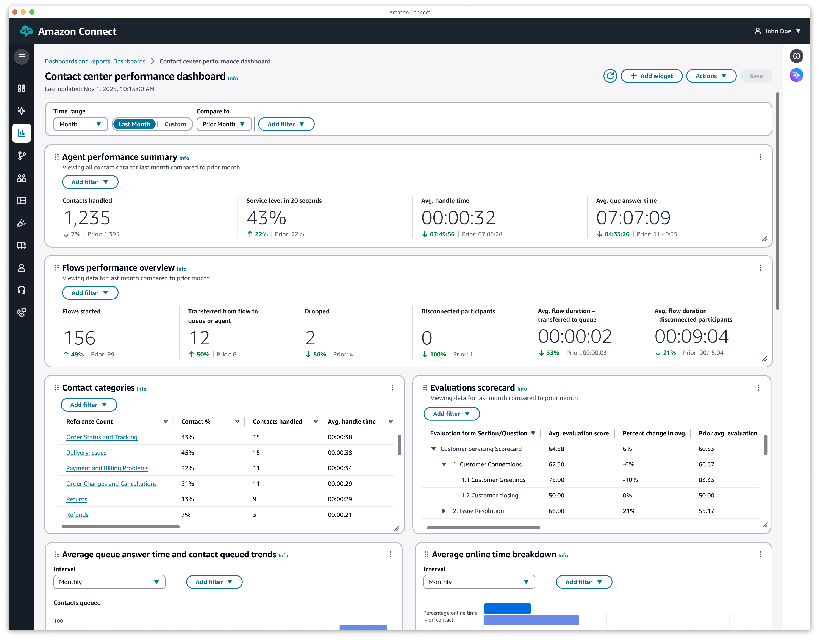Click the headset sidebar icon

22,290
